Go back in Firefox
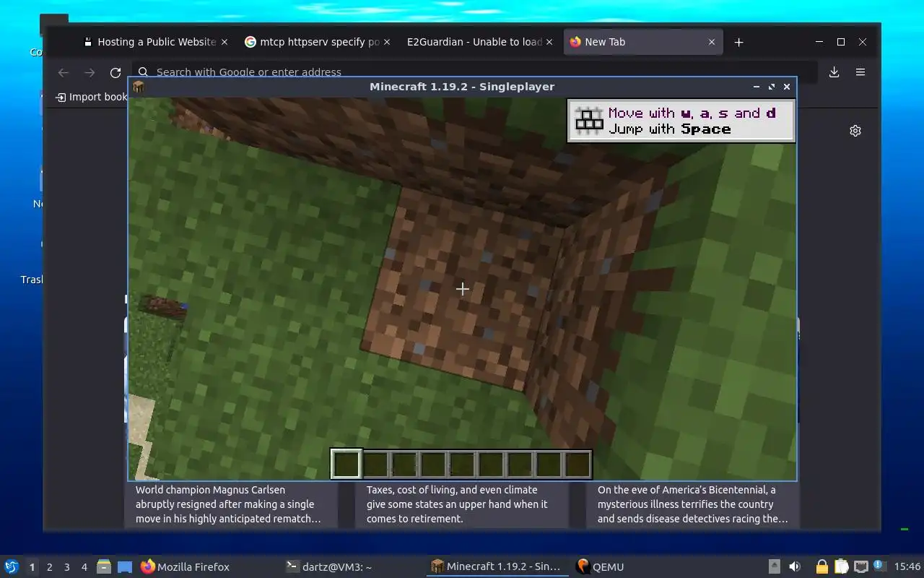The width and height of the screenshot is (924, 578). pyautogui.click(x=63, y=72)
